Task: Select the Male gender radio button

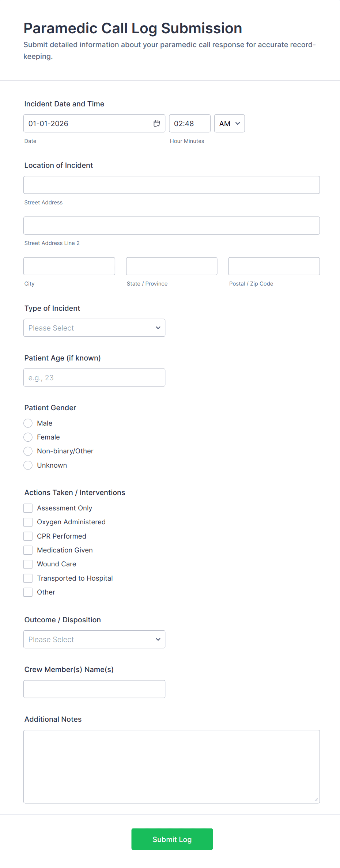Action: tap(28, 423)
